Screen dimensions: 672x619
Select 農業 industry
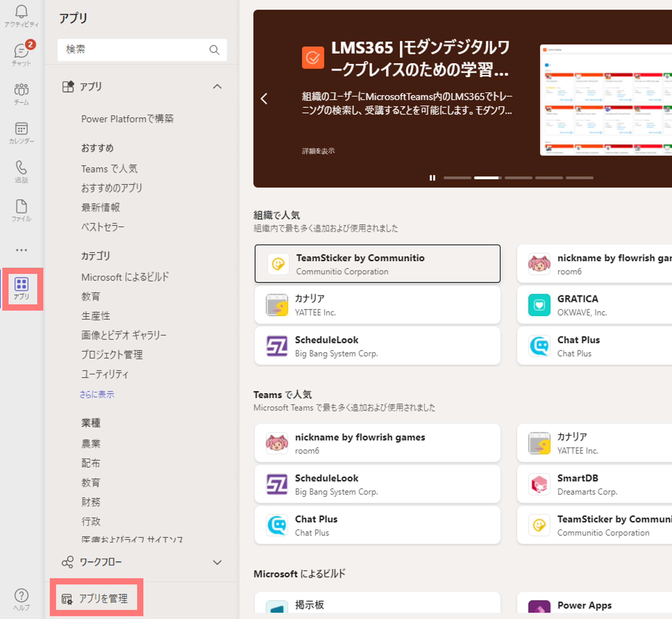pyautogui.click(x=91, y=443)
